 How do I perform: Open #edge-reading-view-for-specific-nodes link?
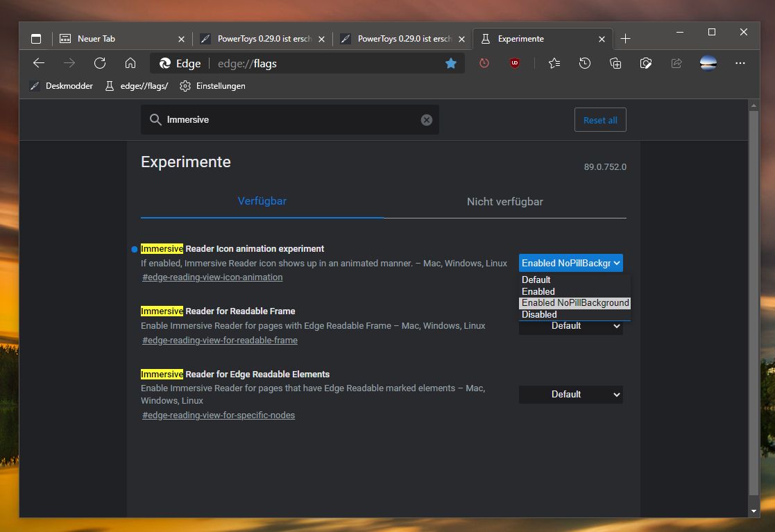click(219, 415)
